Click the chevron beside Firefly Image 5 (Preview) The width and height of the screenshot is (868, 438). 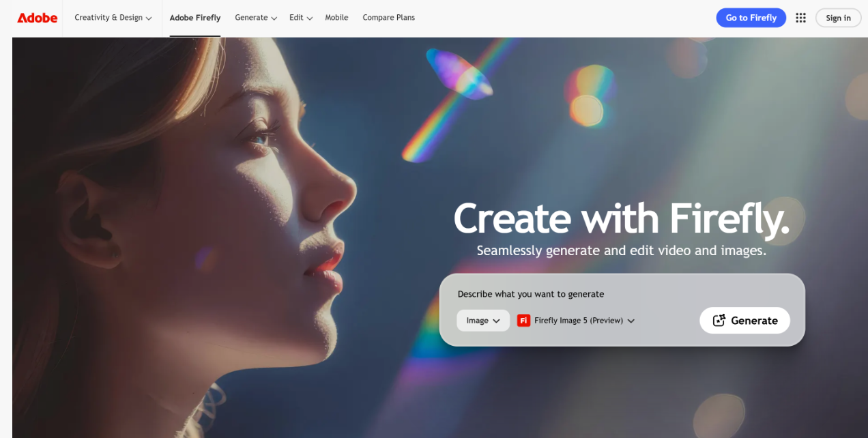tap(631, 321)
